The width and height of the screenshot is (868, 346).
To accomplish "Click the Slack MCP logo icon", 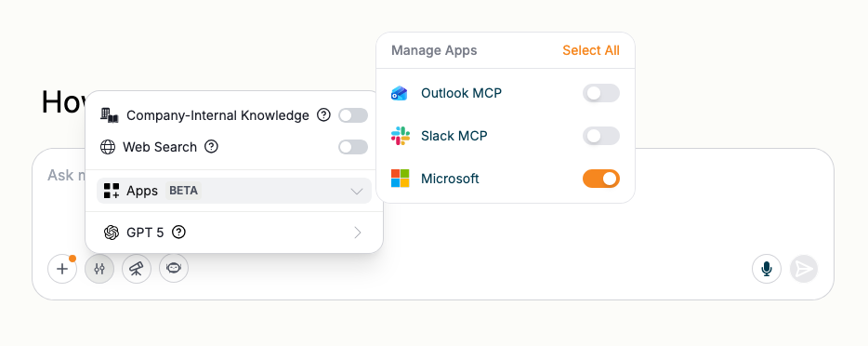I will [x=401, y=136].
